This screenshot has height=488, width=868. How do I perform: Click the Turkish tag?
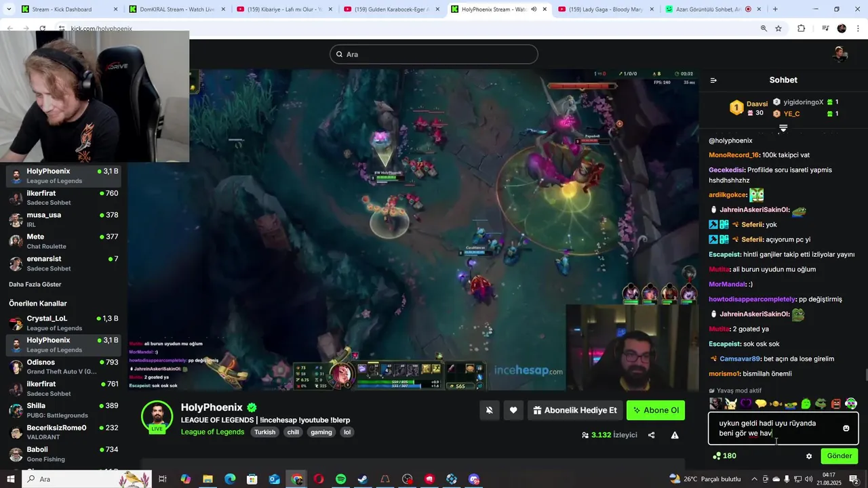click(265, 432)
